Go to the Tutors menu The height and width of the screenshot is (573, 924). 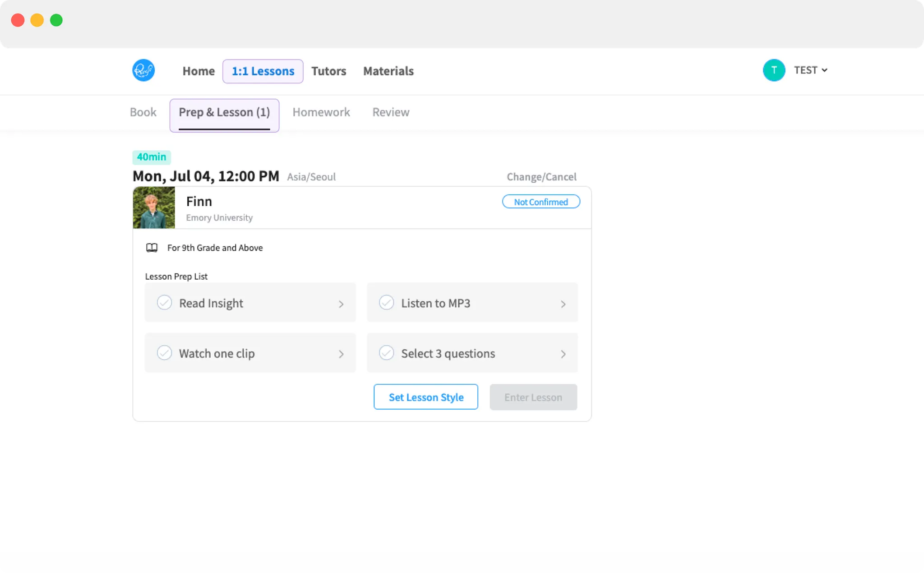(328, 71)
